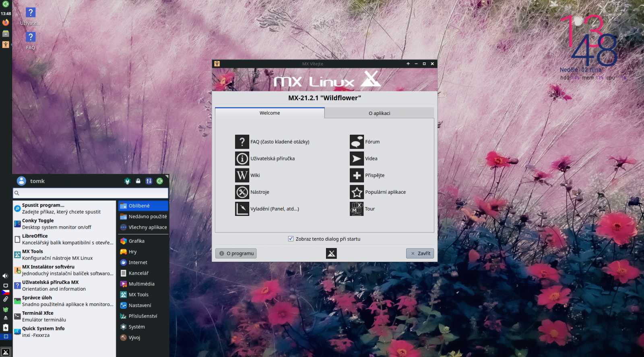Launch Terminál Xfce
This screenshot has width=644, height=357.
64,316
